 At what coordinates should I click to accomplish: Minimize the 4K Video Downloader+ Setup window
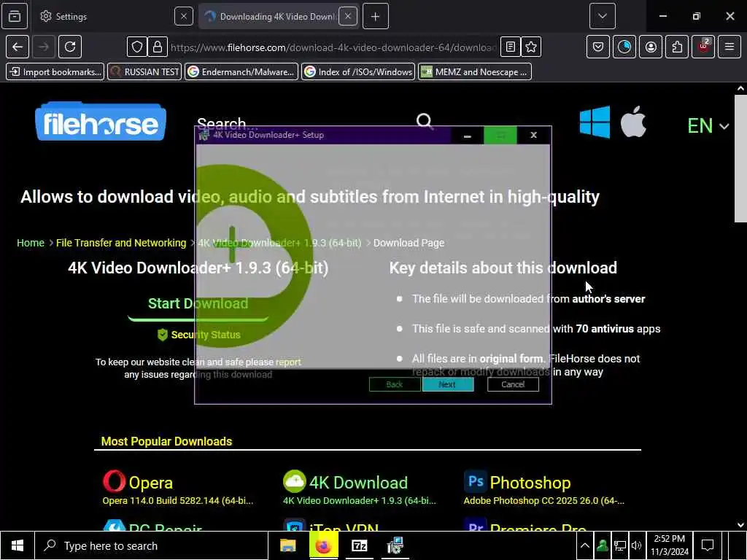pyautogui.click(x=468, y=135)
